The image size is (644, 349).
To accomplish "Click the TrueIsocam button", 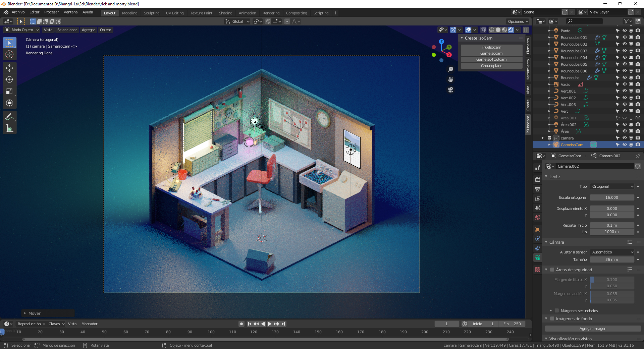I will pos(491,47).
